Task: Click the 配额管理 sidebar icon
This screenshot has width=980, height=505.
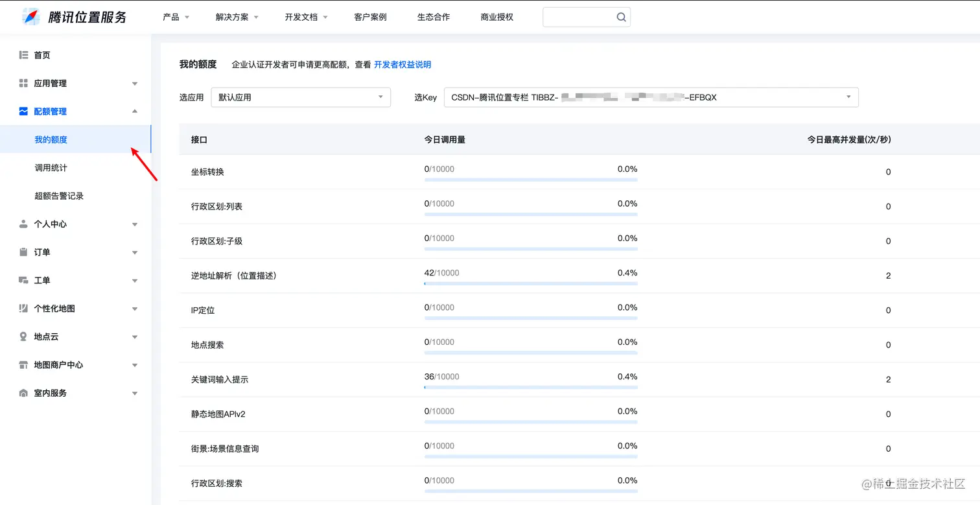Action: (24, 111)
